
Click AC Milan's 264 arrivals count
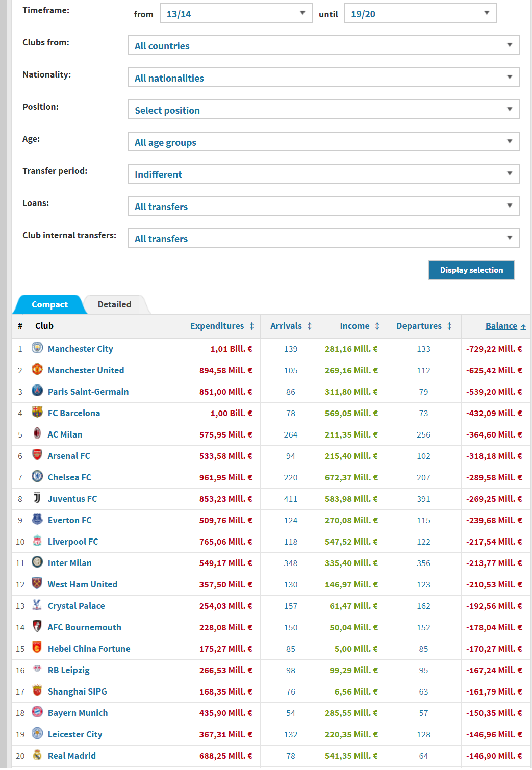click(291, 435)
